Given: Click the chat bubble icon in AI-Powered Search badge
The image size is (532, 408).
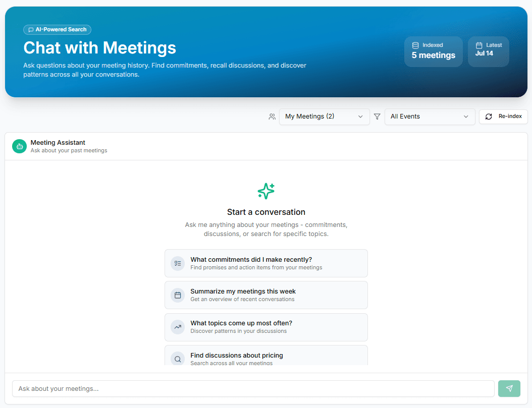Looking at the screenshot, I should pos(31,30).
